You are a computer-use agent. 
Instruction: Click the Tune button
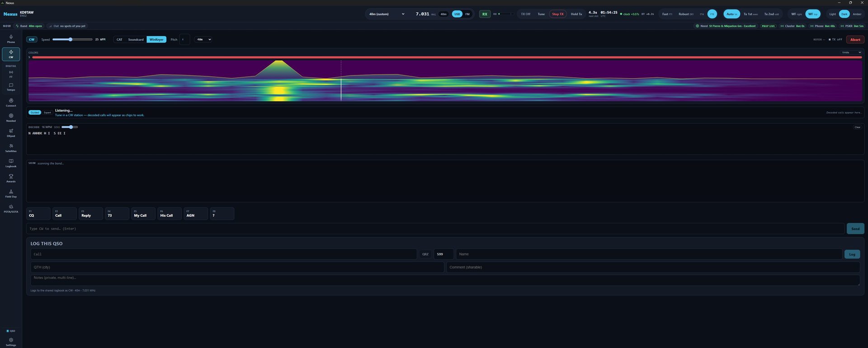[541, 14]
